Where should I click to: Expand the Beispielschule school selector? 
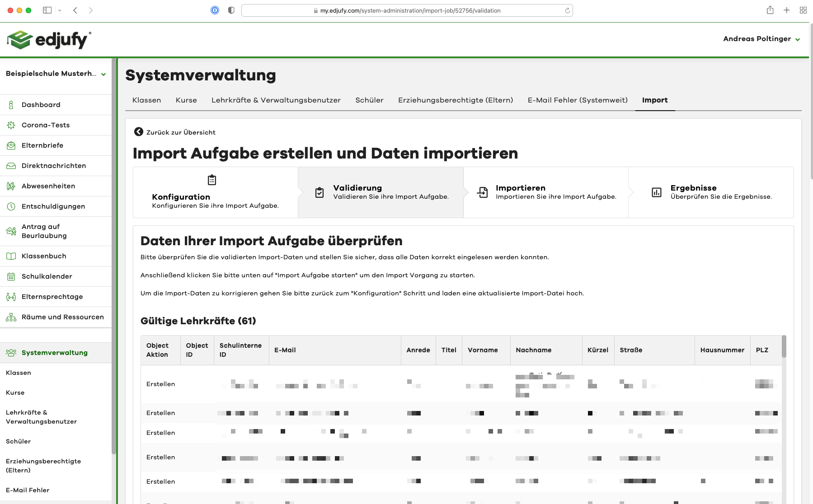coord(103,74)
